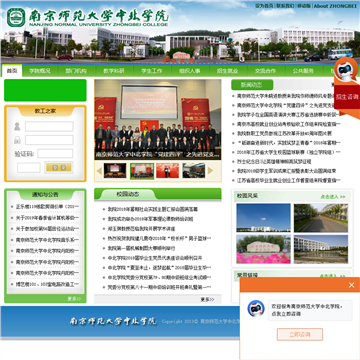Select the first slideshow thumbnail
360x360 pixels.
(x=115, y=170)
